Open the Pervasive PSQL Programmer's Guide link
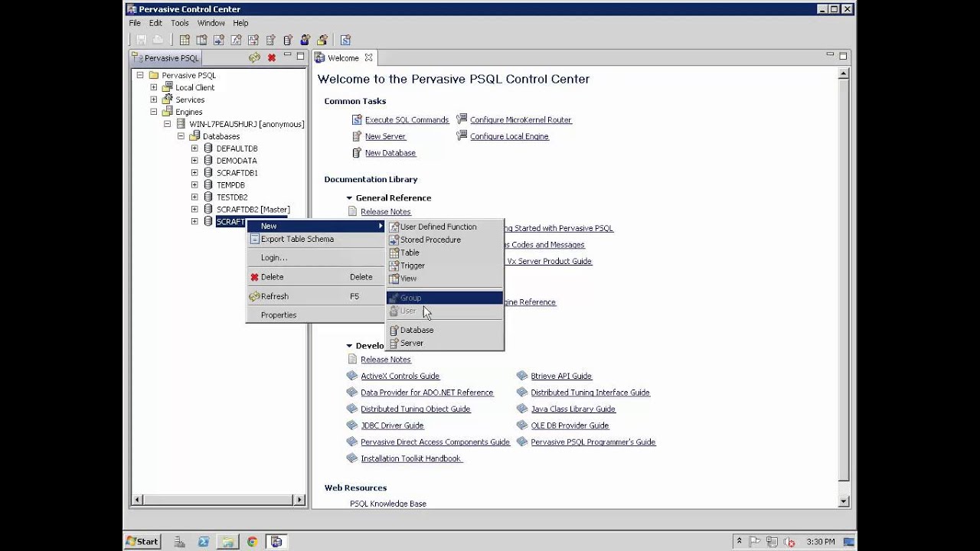The width and height of the screenshot is (980, 551). pyautogui.click(x=593, y=442)
